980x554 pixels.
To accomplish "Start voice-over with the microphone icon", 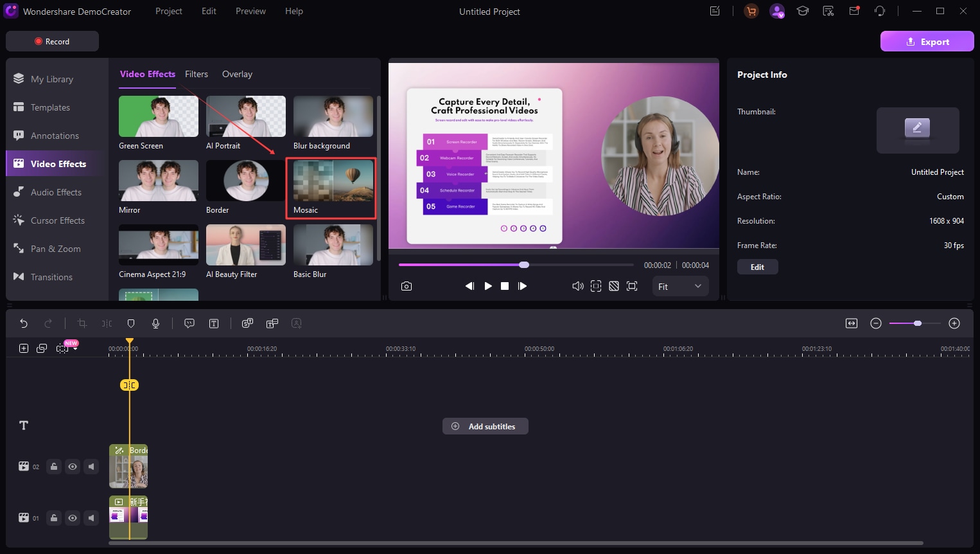I will (155, 323).
